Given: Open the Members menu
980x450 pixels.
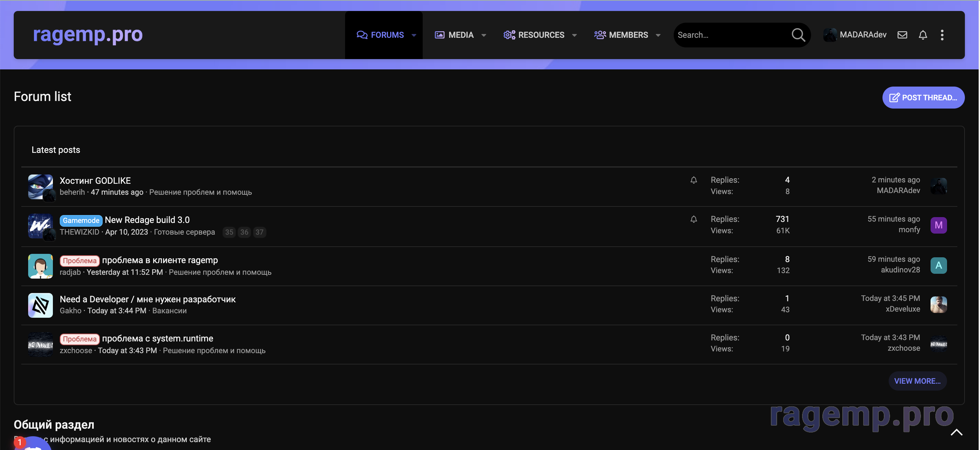Looking at the screenshot, I should [621, 35].
